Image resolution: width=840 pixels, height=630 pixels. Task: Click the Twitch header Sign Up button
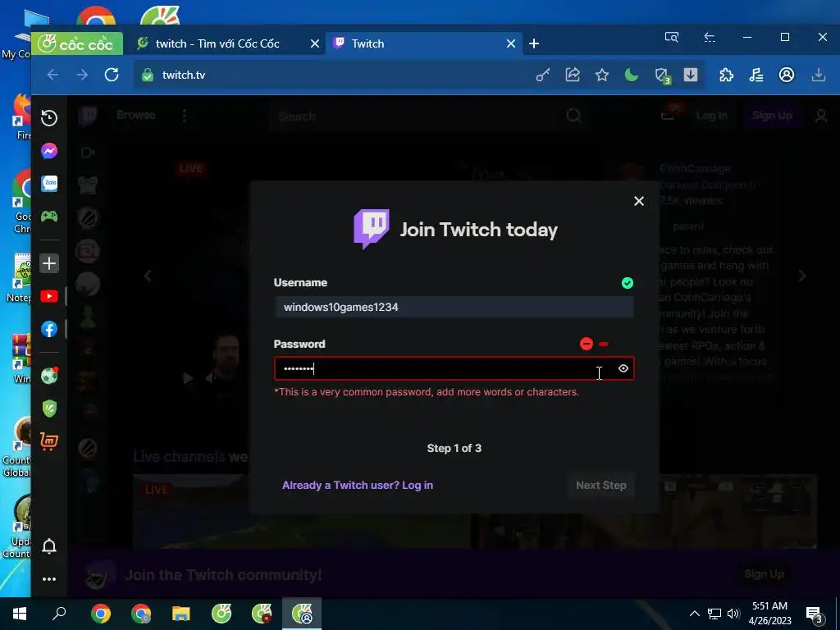coord(772,116)
